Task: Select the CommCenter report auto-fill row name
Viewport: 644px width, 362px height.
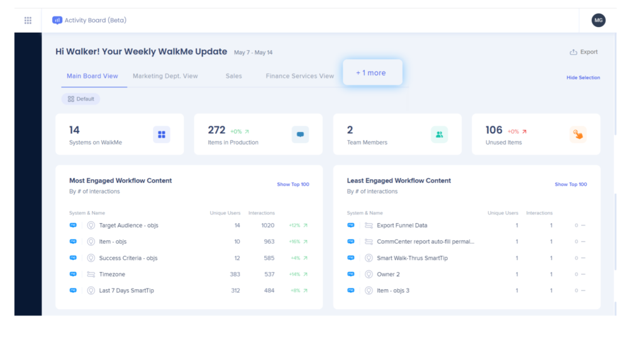Action: tap(426, 242)
